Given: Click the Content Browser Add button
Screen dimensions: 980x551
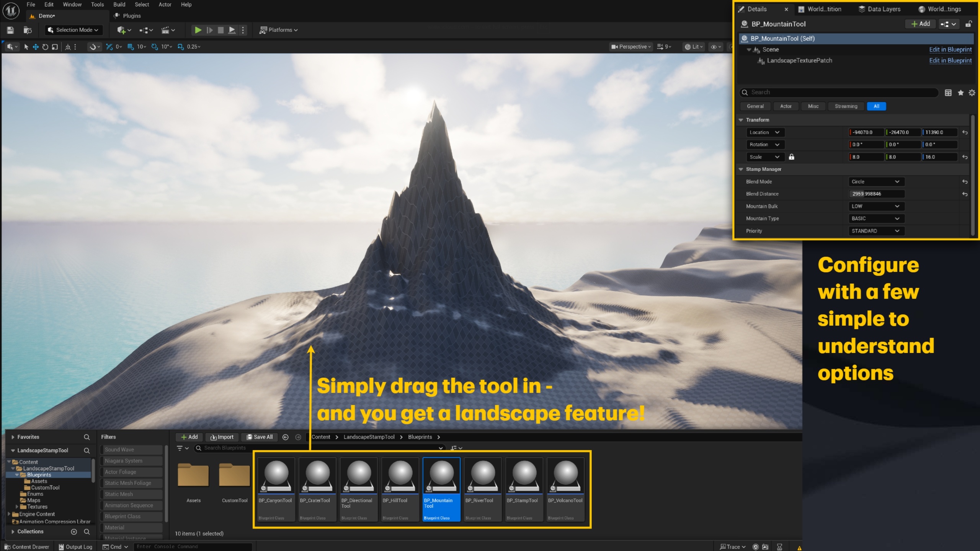Looking at the screenshot, I should coord(189,437).
